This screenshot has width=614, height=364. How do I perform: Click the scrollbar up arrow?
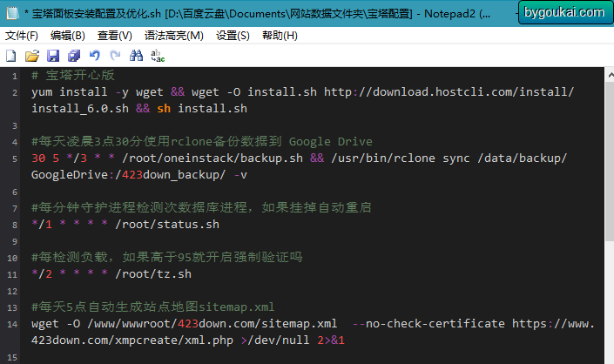(610, 74)
